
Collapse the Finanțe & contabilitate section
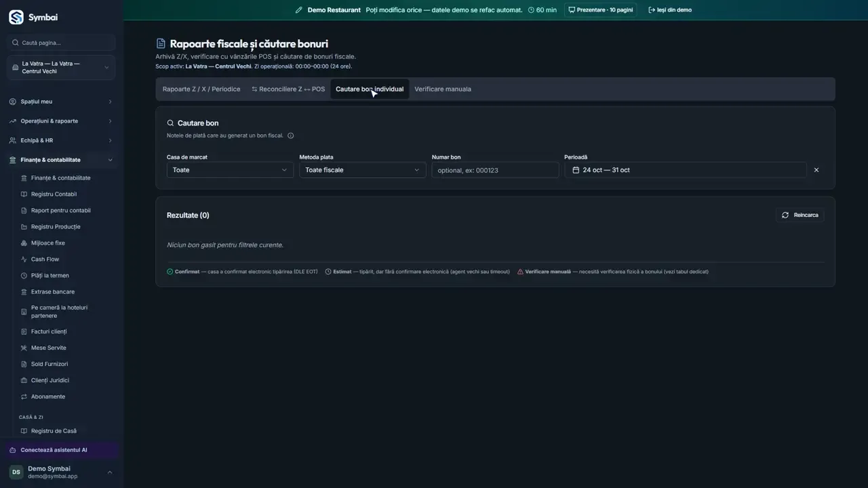62,160
